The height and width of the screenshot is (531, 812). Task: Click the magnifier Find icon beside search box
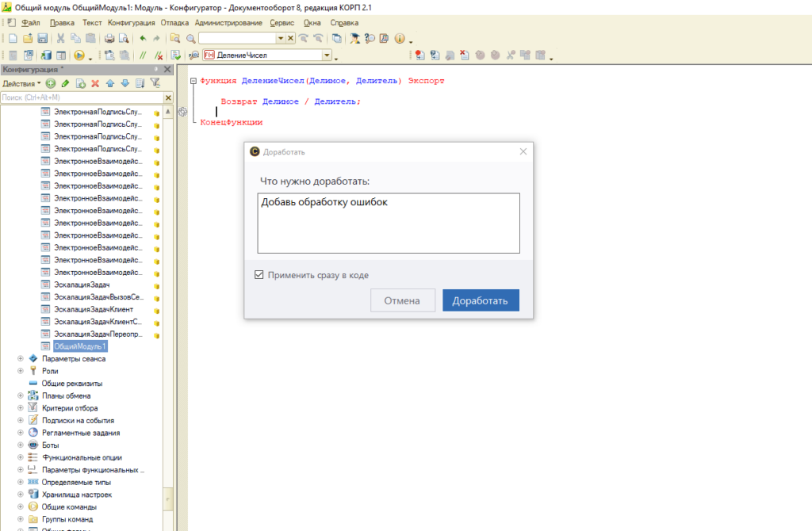point(190,38)
